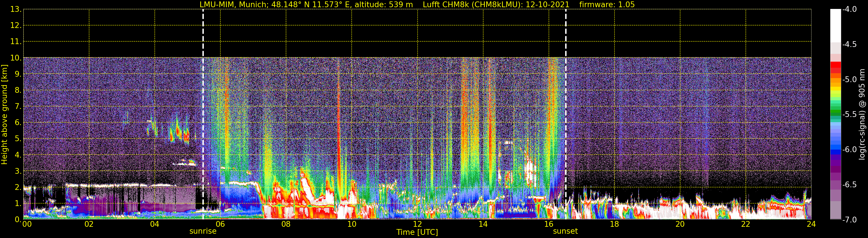Click the height tick label '1.'
The image size is (868, 238).
[x=18, y=203]
